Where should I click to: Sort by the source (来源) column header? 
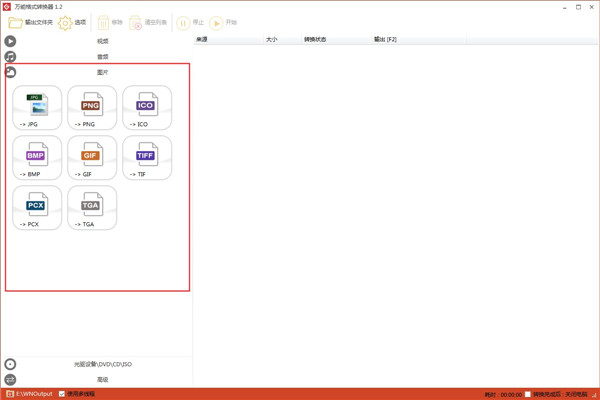(229, 39)
